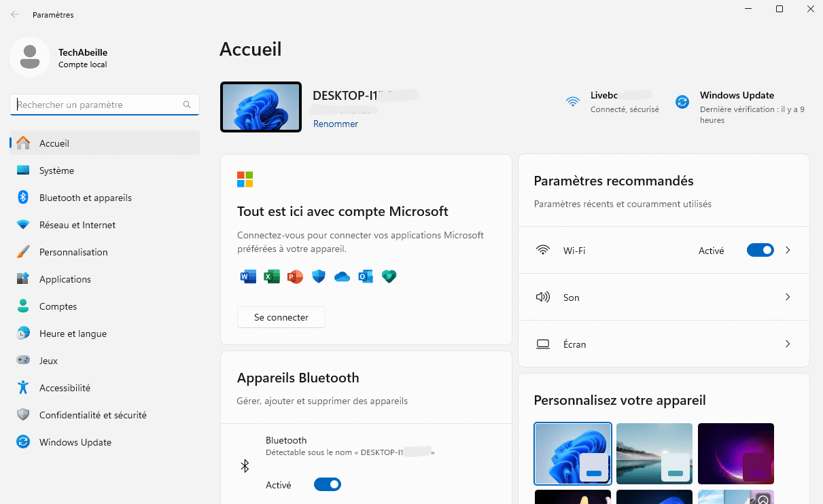Viewport: 823px width, 504px height.
Task: Open the Outlook icon
Action: 366,276
